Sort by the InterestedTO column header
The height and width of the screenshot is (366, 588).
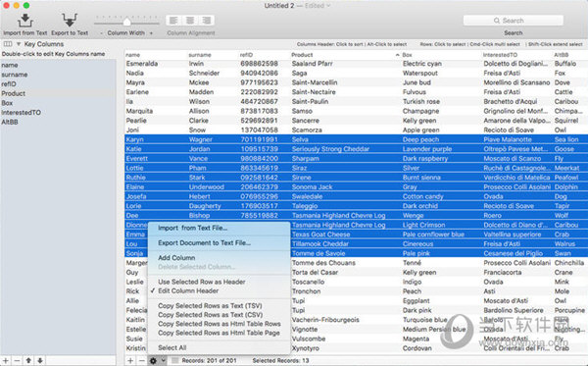point(500,55)
